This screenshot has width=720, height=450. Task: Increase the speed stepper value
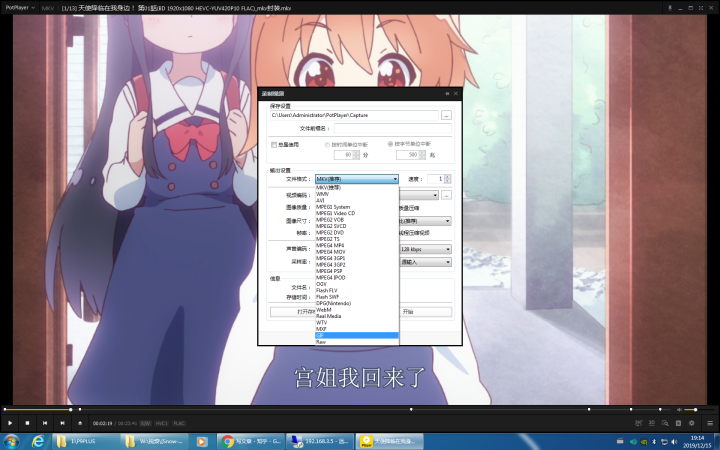tap(448, 177)
